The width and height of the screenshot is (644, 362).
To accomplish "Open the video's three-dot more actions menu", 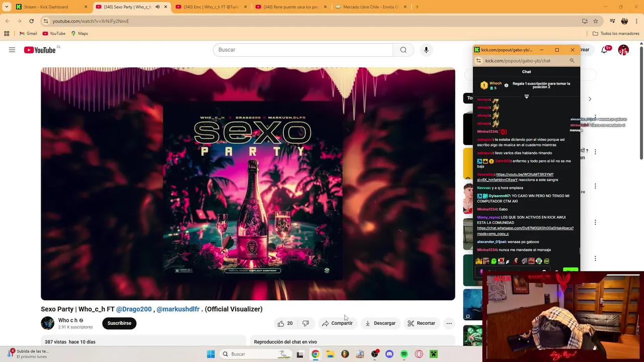I will [x=449, y=323].
